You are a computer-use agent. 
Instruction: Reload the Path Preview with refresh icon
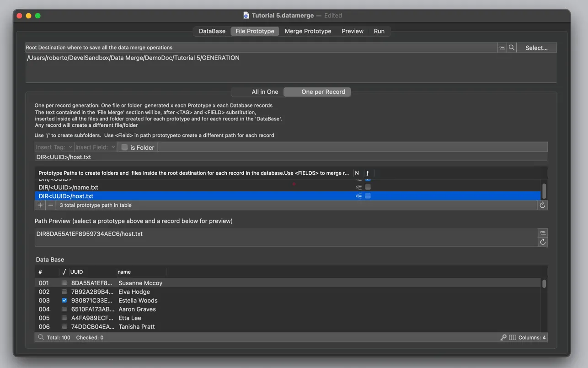pyautogui.click(x=542, y=242)
